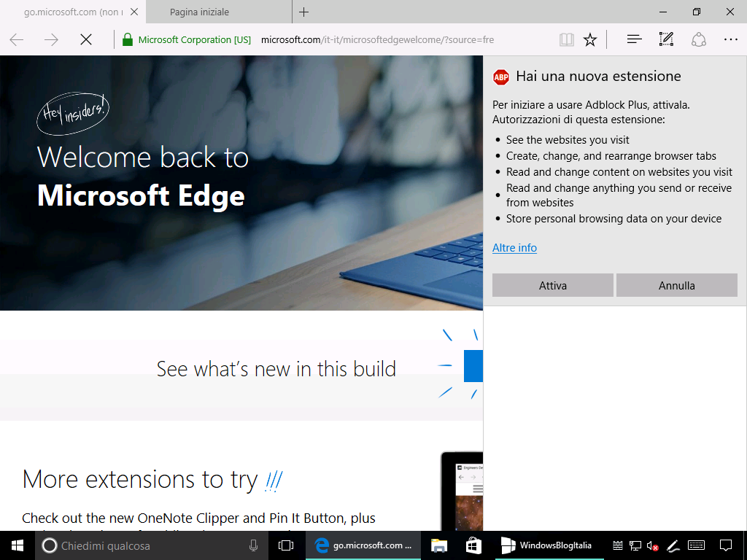Click the network tray icon
The width and height of the screenshot is (747, 560).
click(x=635, y=545)
